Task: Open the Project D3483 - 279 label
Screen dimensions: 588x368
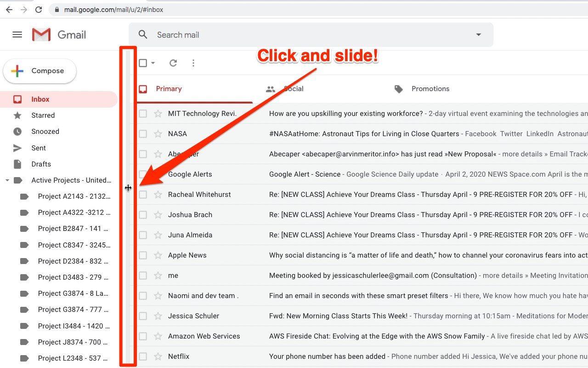Action: (73, 277)
